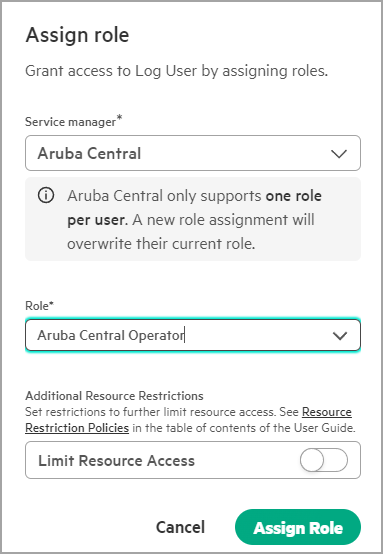
Task: Select the bold 'one role' notice text
Action: pos(294,196)
